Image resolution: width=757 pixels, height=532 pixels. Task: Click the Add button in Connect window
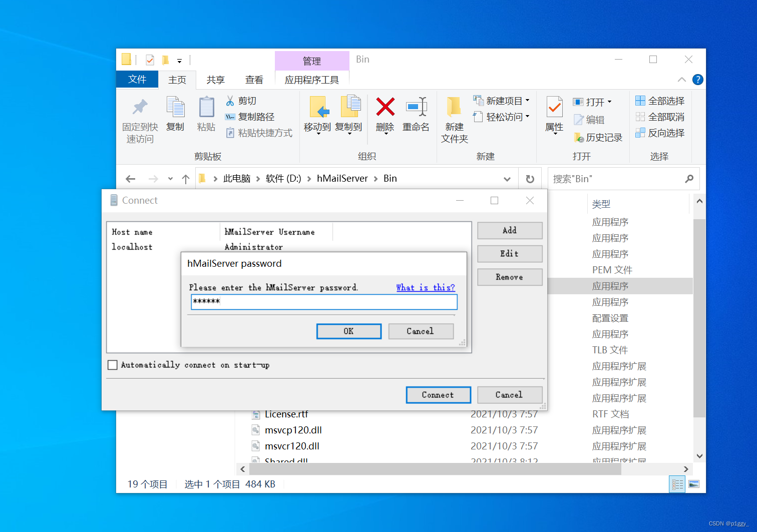[x=510, y=230]
